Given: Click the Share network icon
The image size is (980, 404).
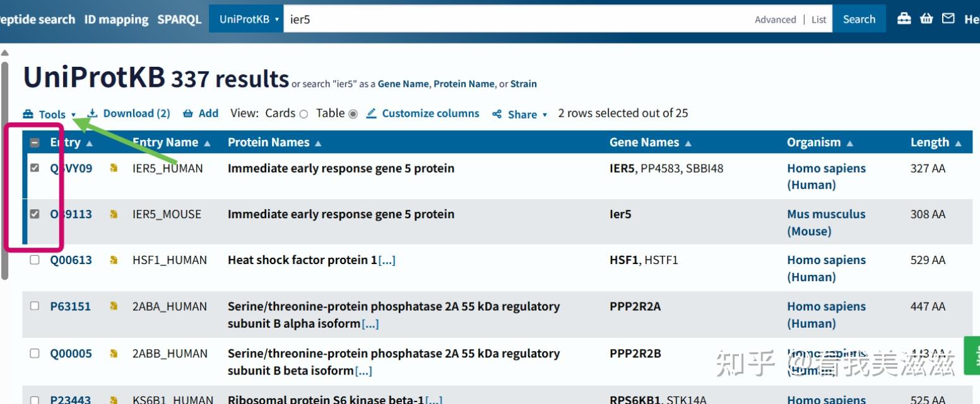Looking at the screenshot, I should click(x=498, y=114).
